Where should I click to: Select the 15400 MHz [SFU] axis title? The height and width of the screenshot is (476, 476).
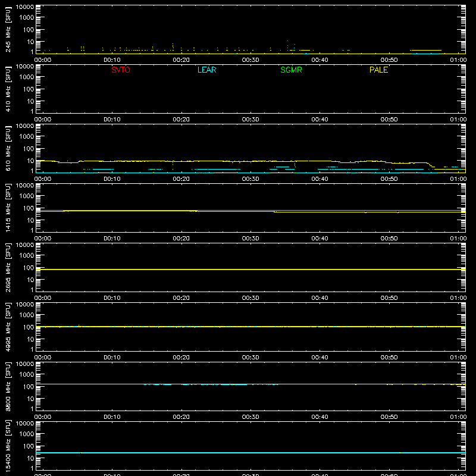8,446
